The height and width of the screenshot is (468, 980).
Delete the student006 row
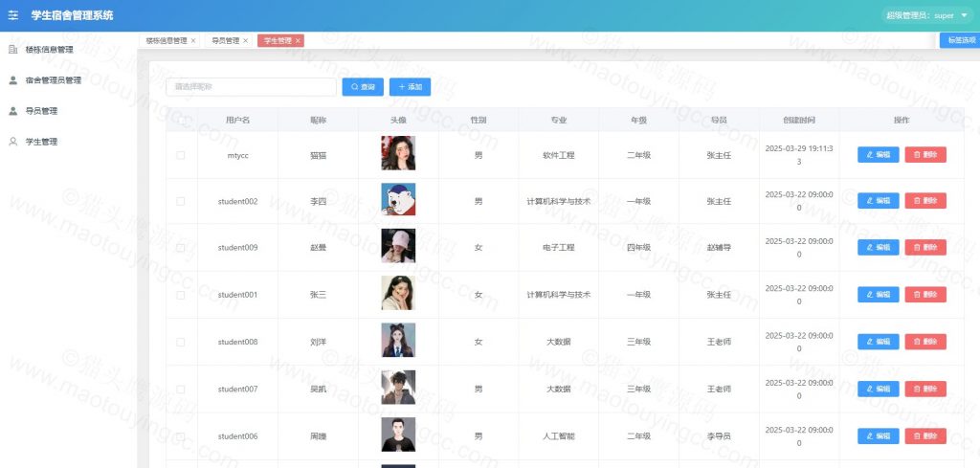[925, 436]
